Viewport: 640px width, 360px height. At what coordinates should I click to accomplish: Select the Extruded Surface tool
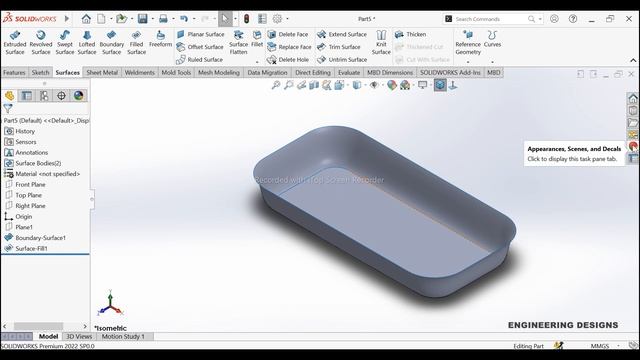15,42
